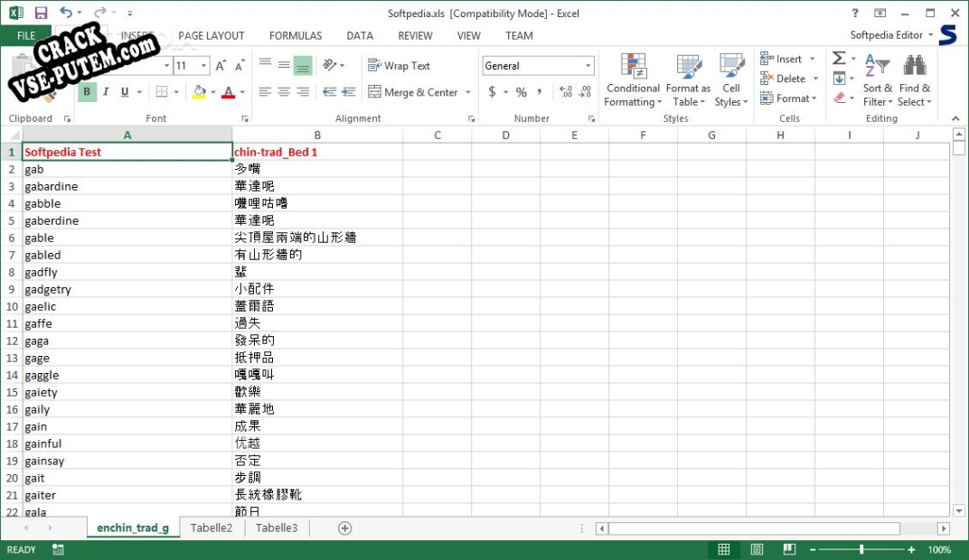
Task: Open the Tabelle3 sheet tab
Action: click(x=277, y=527)
